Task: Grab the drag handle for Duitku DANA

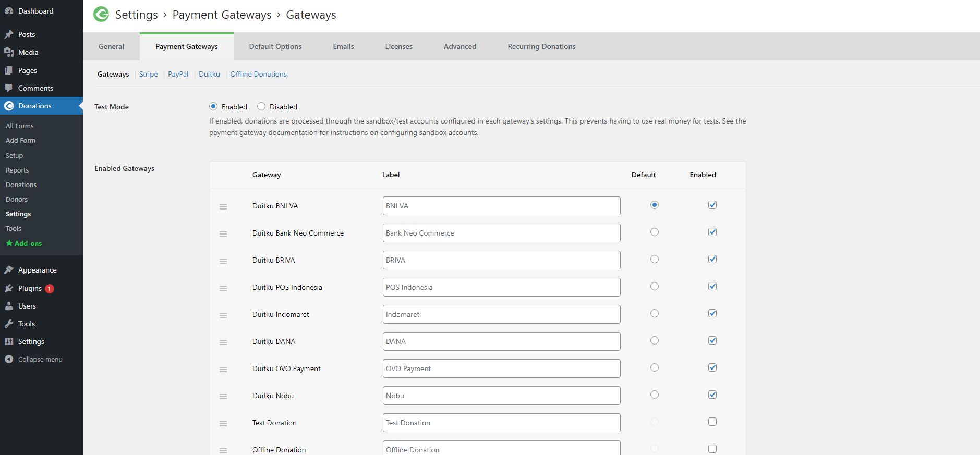Action: coord(223,342)
